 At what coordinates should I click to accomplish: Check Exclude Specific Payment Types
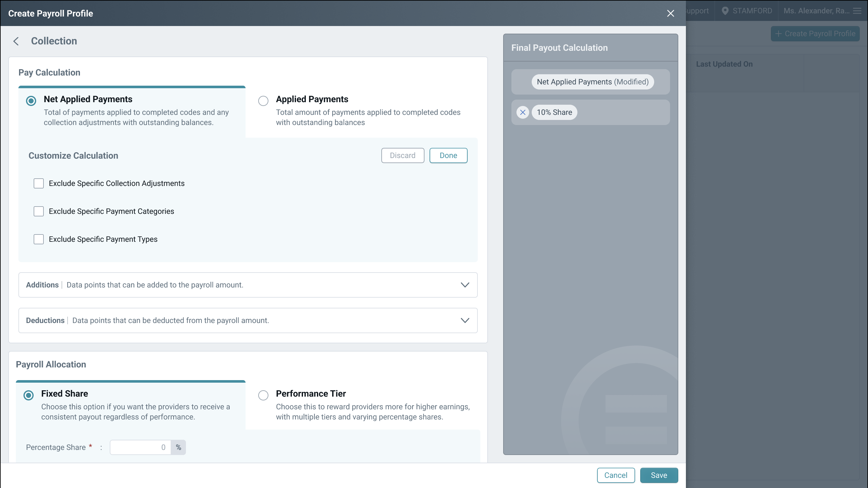[39, 239]
